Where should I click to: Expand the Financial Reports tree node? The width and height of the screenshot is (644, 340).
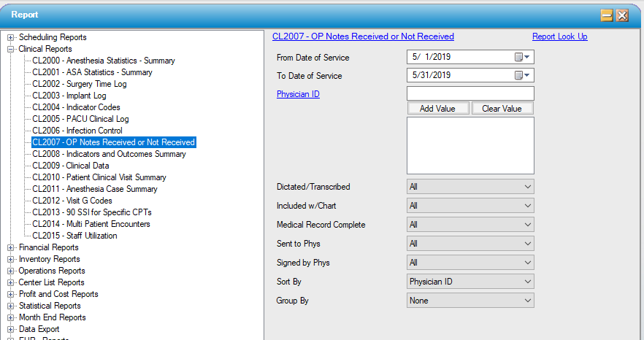click(x=11, y=247)
